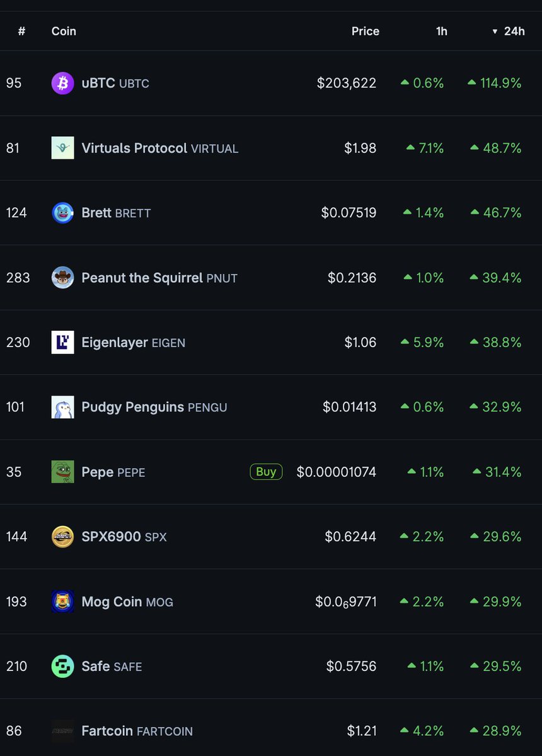
Task: Sort by the # rank column header
Action: click(x=21, y=31)
